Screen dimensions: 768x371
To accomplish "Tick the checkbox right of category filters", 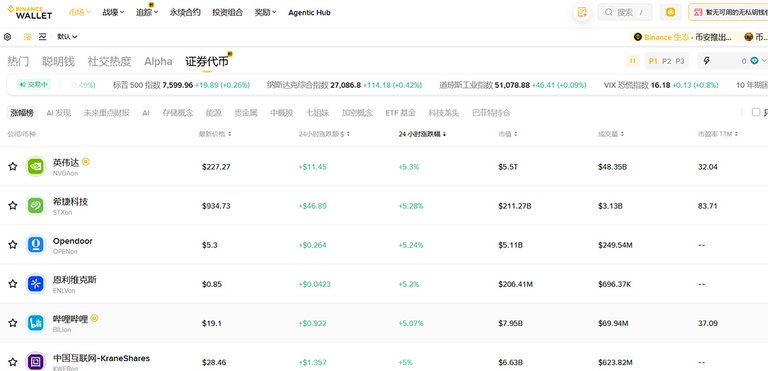I will click(756, 112).
